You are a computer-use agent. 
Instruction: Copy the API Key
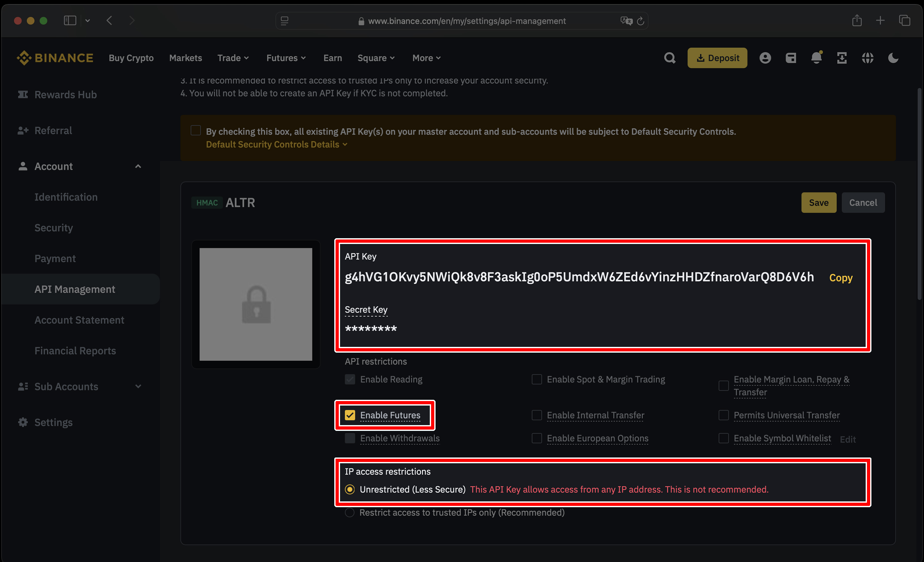841,278
